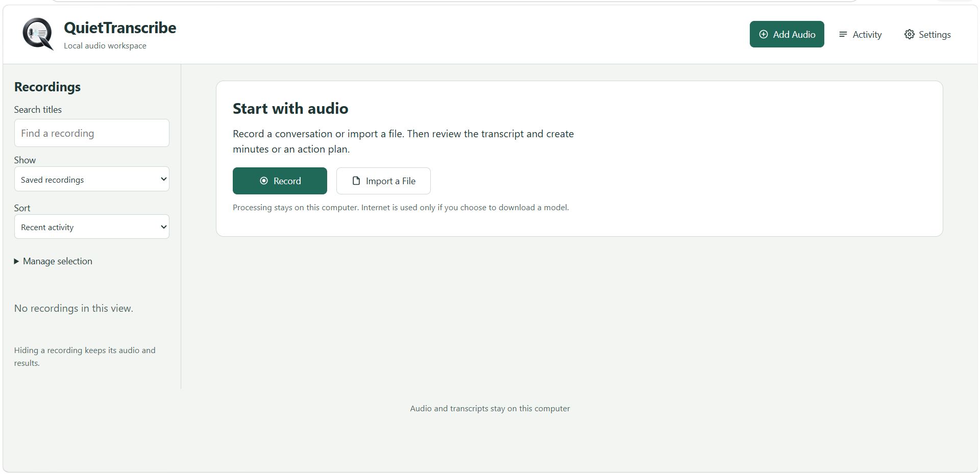Click the 'No recordings in this view.' message

point(73,308)
